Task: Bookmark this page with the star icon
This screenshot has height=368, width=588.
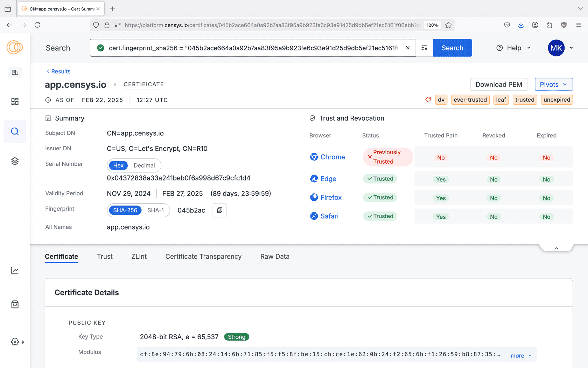Action: [x=448, y=25]
